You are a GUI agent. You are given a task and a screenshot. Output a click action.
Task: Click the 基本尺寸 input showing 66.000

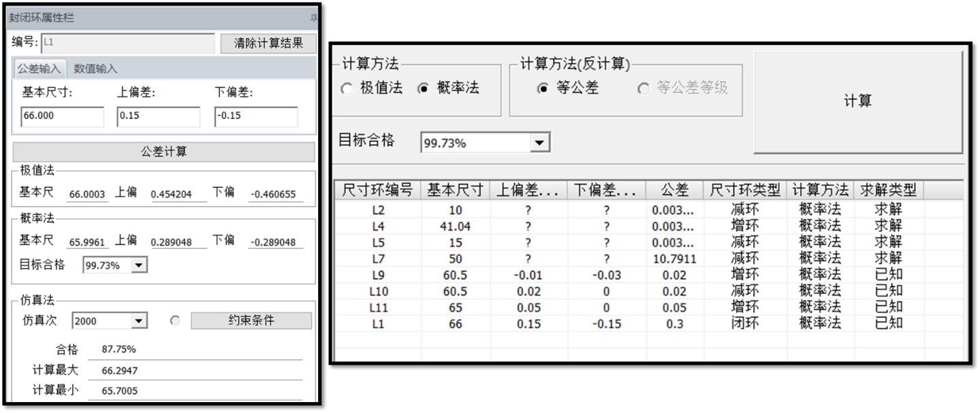pyautogui.click(x=61, y=116)
